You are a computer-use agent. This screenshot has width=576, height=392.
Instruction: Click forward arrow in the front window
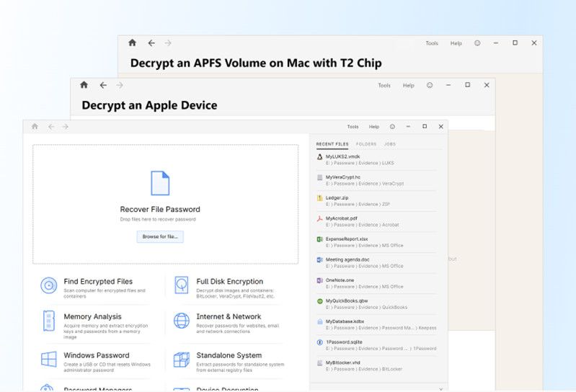pyautogui.click(x=66, y=127)
